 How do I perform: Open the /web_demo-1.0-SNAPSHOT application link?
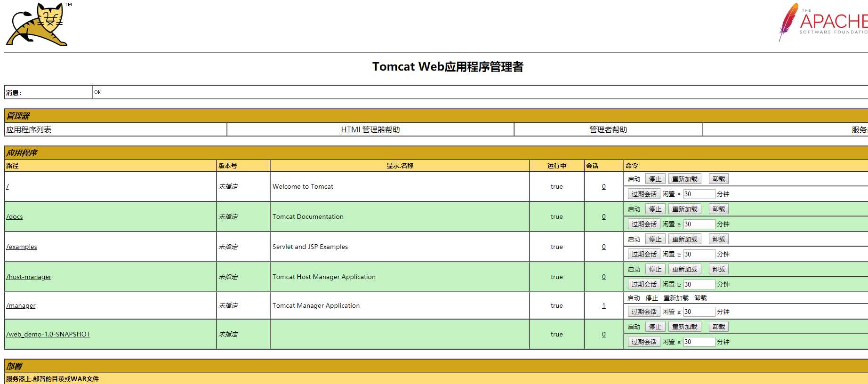[x=48, y=334]
